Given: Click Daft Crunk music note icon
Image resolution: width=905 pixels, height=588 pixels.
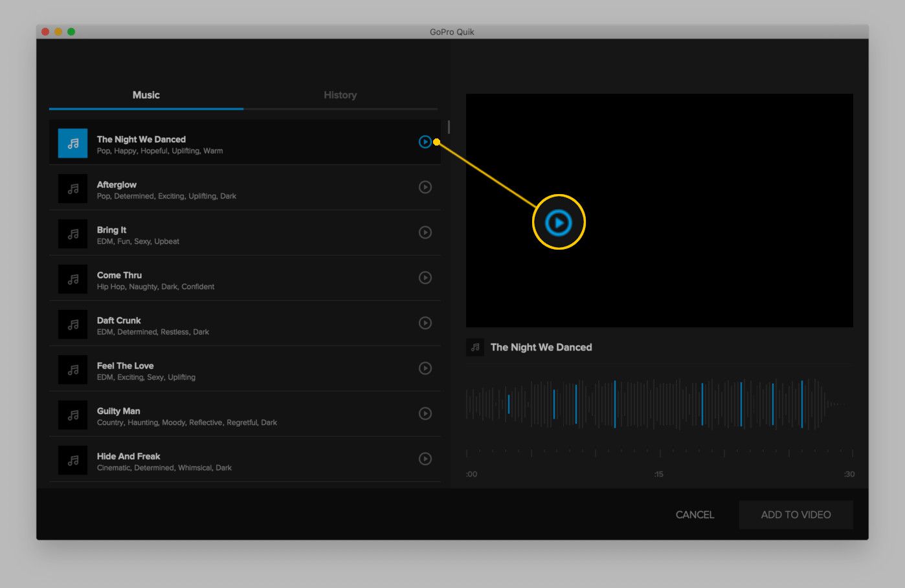Looking at the screenshot, I should click(x=73, y=324).
